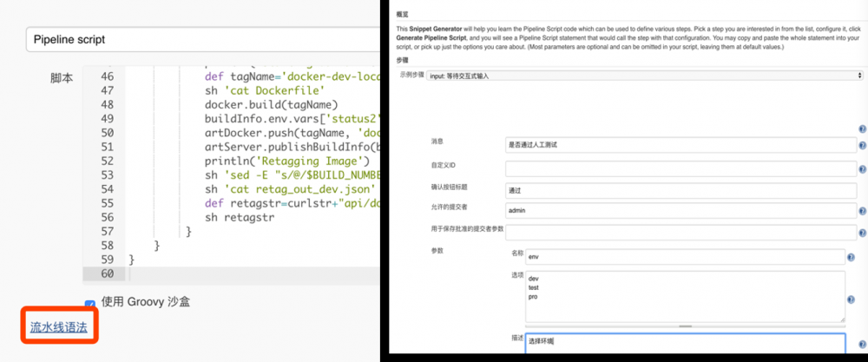
Task: Click code line buildInfo.env.vars['status2'
Action: (x=293, y=118)
